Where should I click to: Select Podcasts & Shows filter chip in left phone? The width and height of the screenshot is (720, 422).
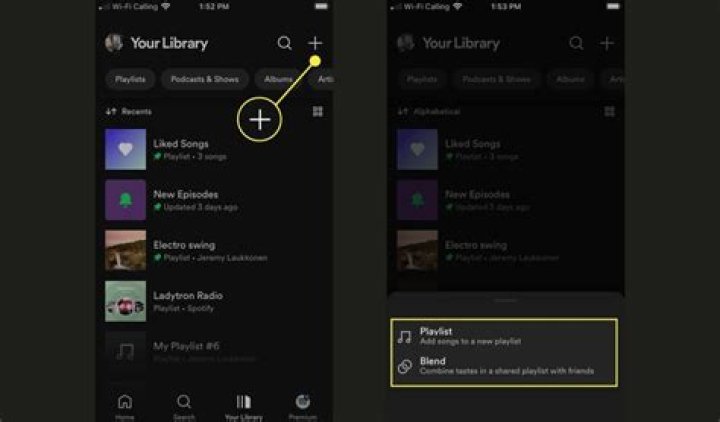[x=205, y=79]
